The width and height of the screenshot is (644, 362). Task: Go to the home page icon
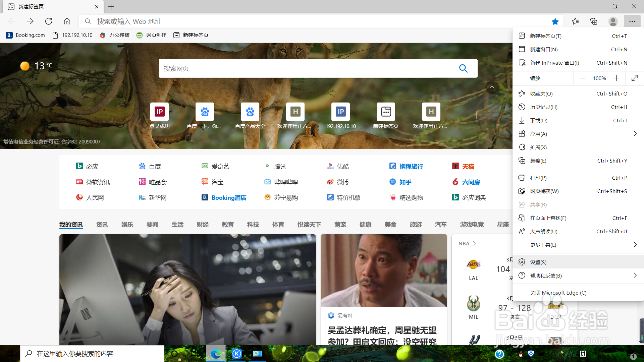click(x=67, y=21)
